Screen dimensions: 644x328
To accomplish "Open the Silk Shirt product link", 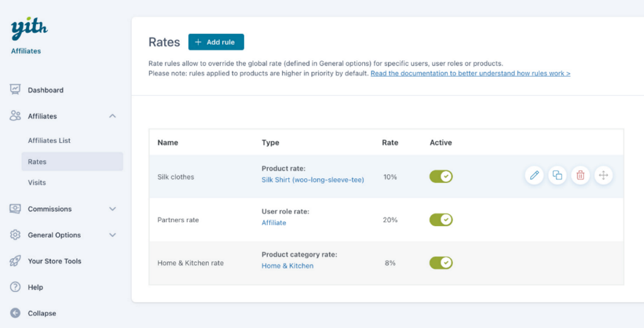I will coord(313,179).
